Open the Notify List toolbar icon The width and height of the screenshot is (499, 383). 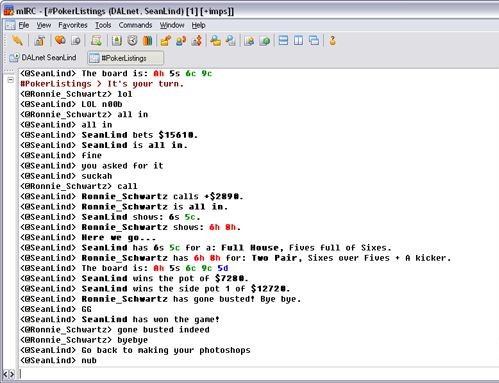249,41
